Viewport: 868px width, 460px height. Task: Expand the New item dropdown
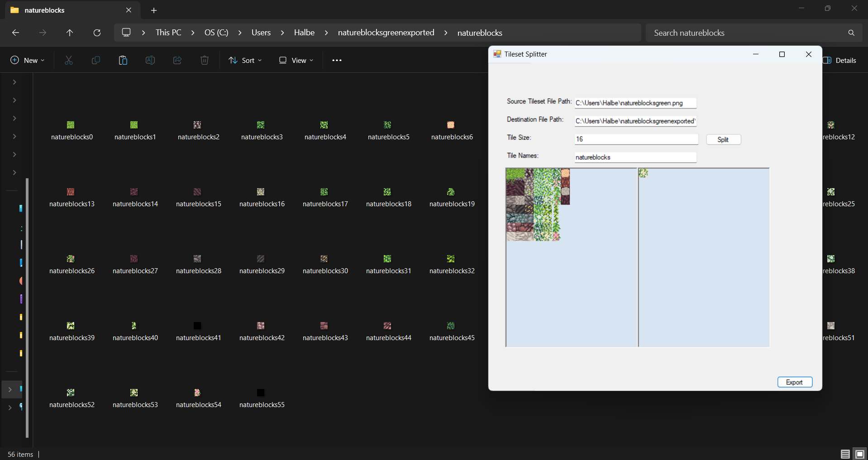point(28,60)
